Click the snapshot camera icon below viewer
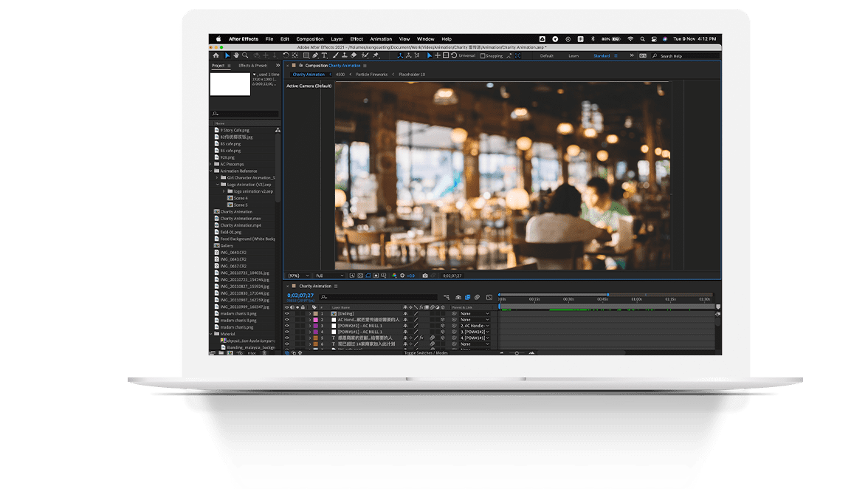The height and width of the screenshot is (489, 868). click(x=425, y=276)
